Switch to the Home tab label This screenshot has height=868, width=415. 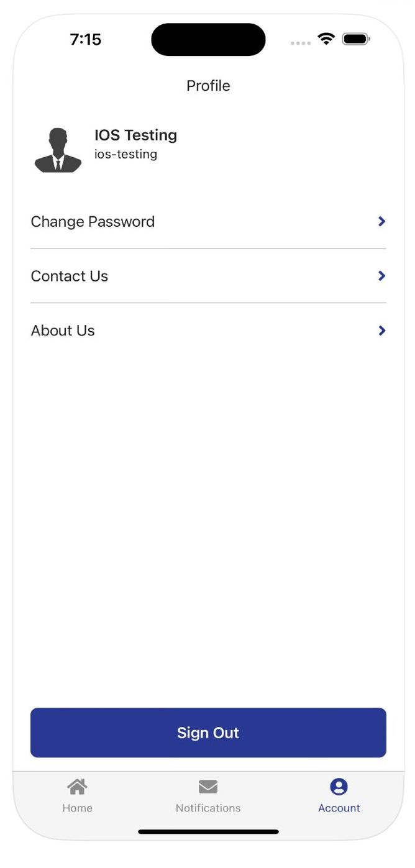tap(77, 808)
